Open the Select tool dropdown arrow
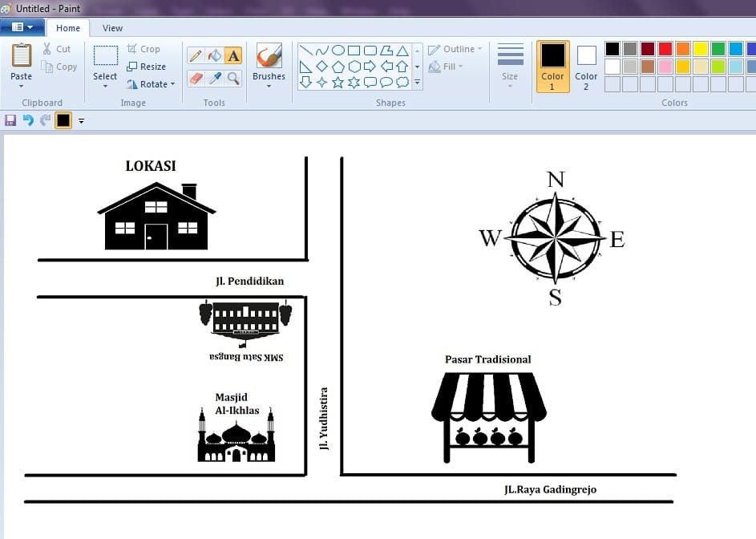 pyautogui.click(x=105, y=85)
